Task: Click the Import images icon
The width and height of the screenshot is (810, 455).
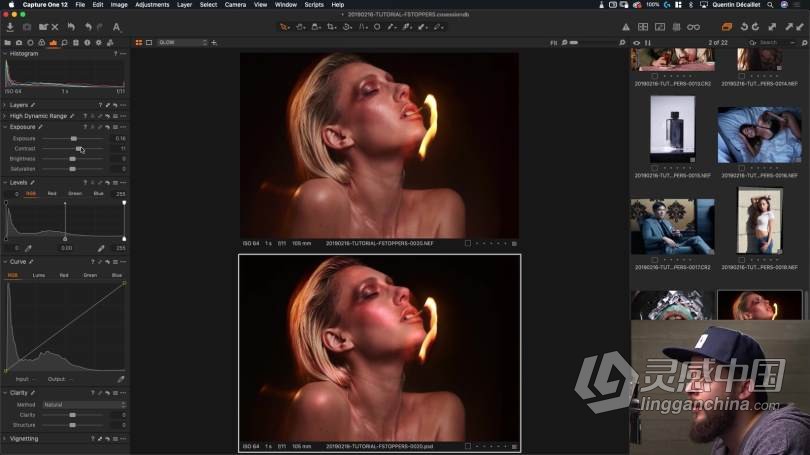Action: pos(10,27)
